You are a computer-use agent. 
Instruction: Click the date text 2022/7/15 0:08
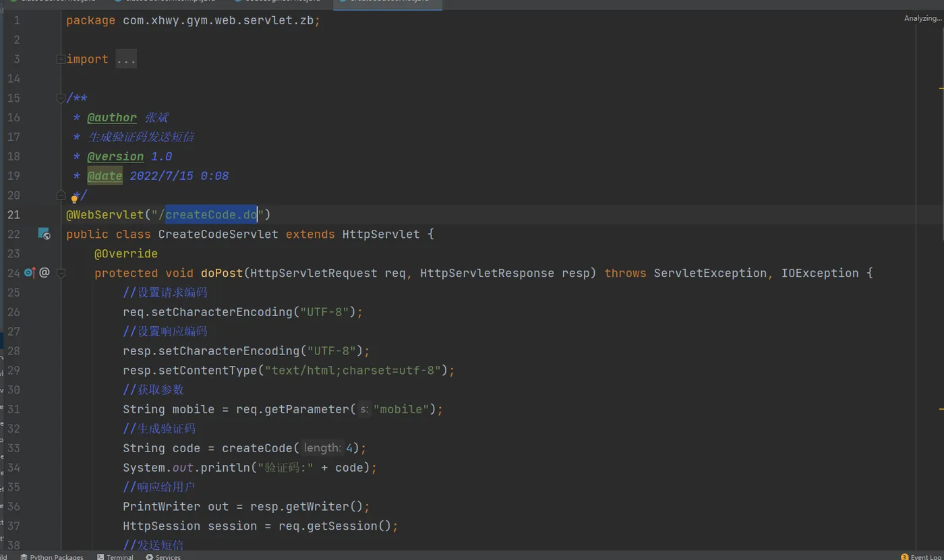[179, 177]
